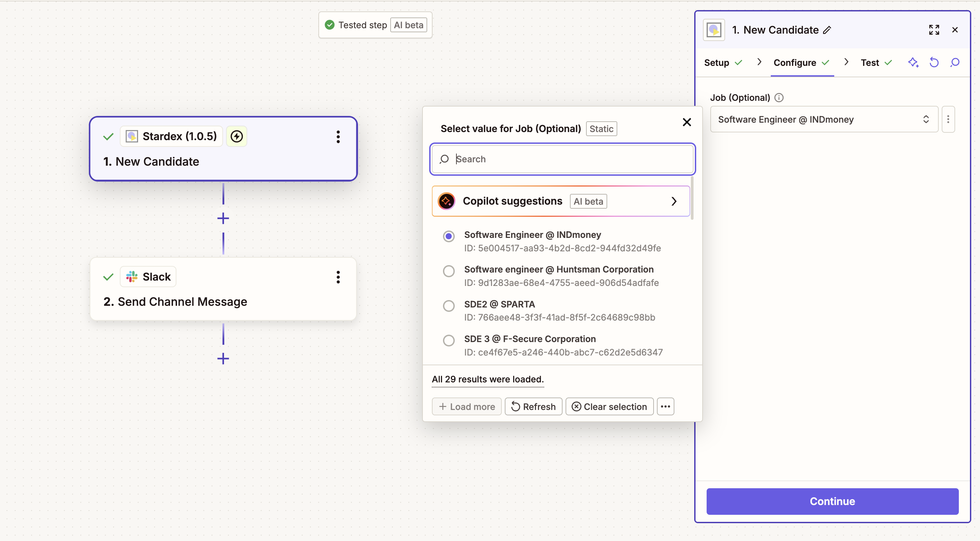Add step after Send Channel Message
980x541 pixels.
[223, 359]
